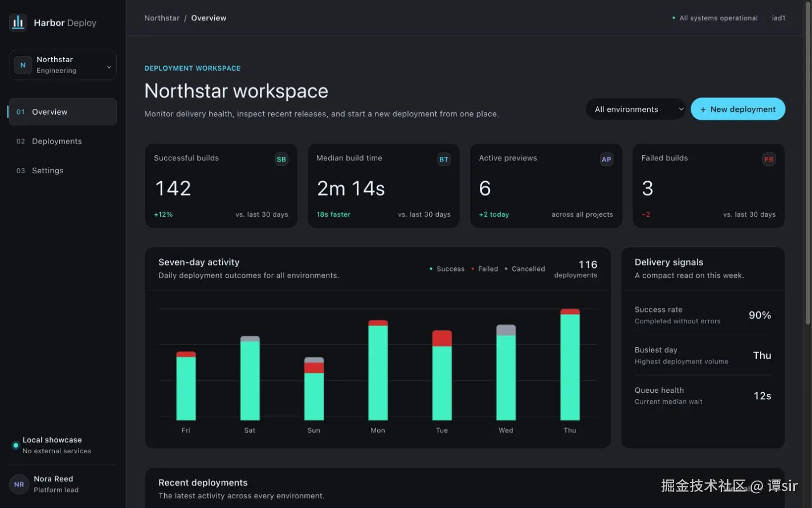This screenshot has height=508, width=812.
Task: Click the FB badge on Failed builds
Action: (x=769, y=160)
